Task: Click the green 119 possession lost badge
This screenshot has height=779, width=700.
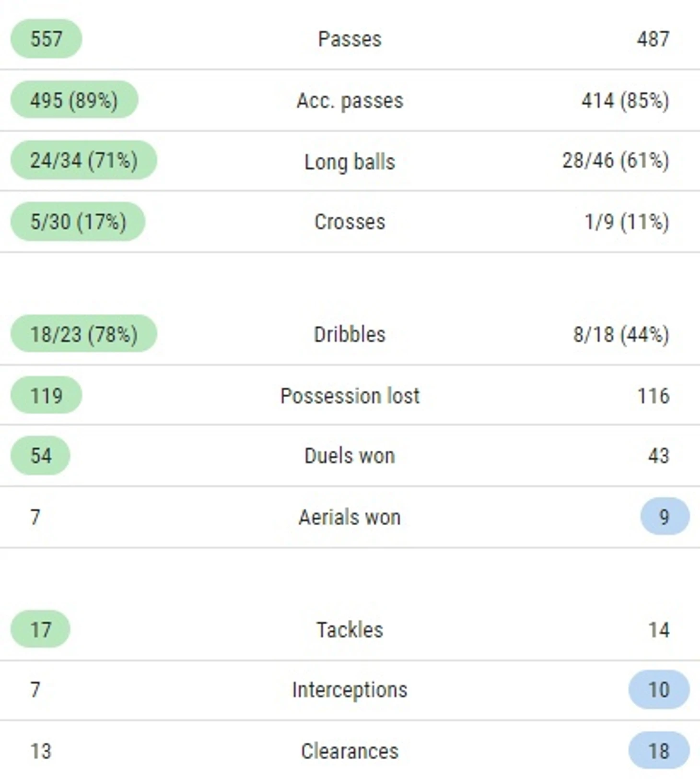Action: 46,395
